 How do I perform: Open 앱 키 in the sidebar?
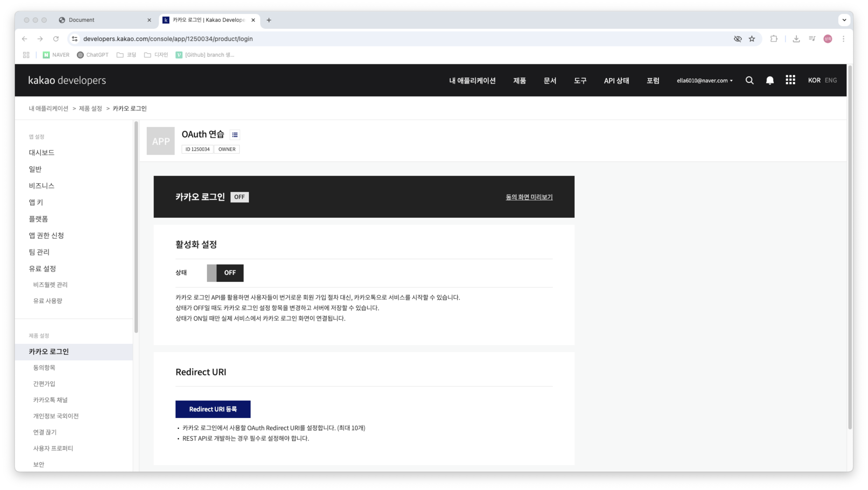click(x=36, y=202)
